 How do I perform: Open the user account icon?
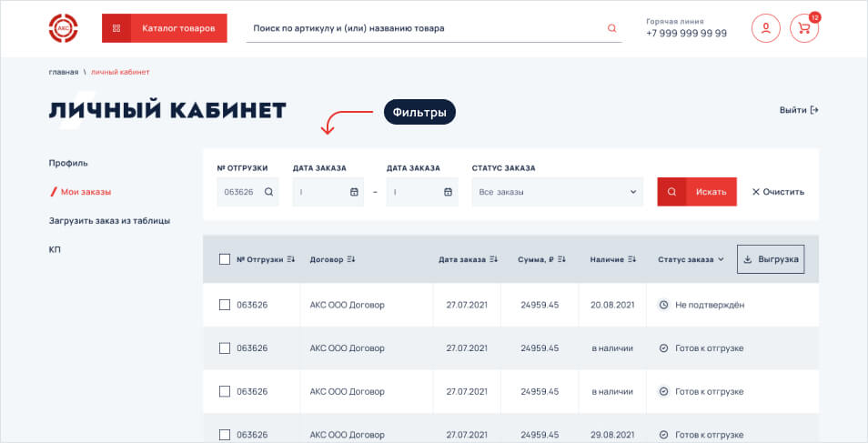click(765, 28)
